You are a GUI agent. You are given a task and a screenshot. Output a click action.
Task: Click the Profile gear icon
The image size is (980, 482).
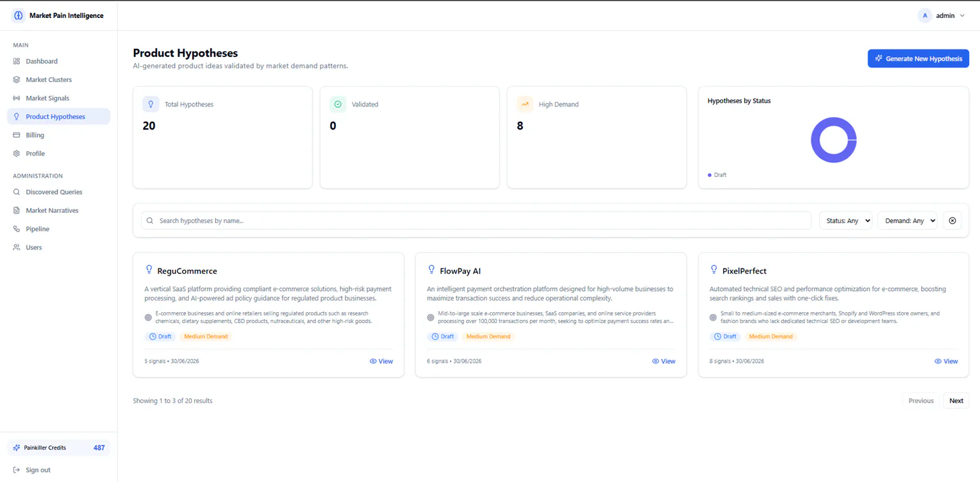click(17, 154)
